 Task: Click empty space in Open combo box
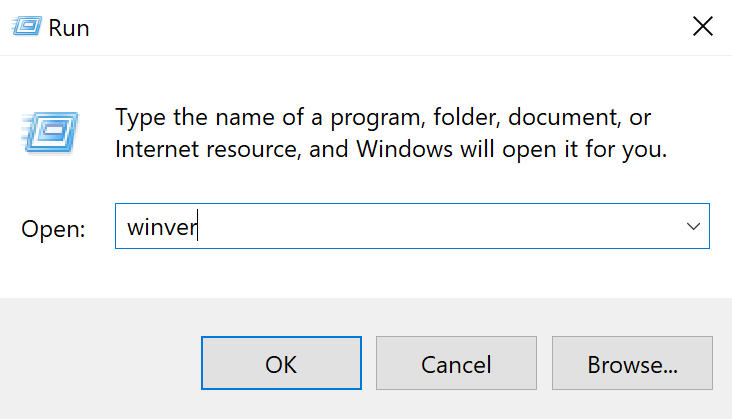tap(450, 227)
